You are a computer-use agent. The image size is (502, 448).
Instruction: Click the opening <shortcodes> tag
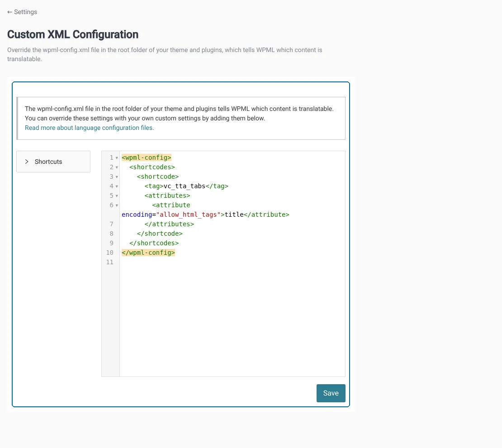pyautogui.click(x=152, y=167)
